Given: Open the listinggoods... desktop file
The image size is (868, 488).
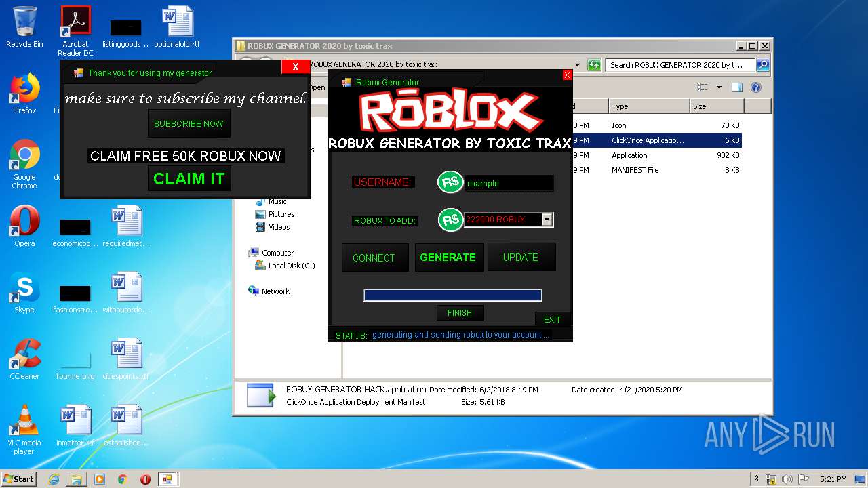Looking at the screenshot, I should (125, 33).
